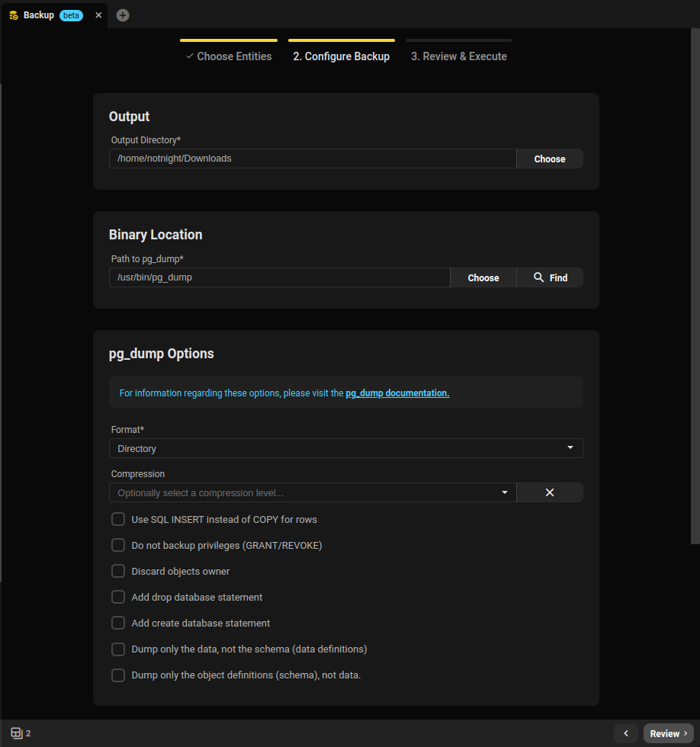Enable SQL INSERT instead of COPY for rows
The width and height of the screenshot is (700, 747).
click(x=118, y=518)
